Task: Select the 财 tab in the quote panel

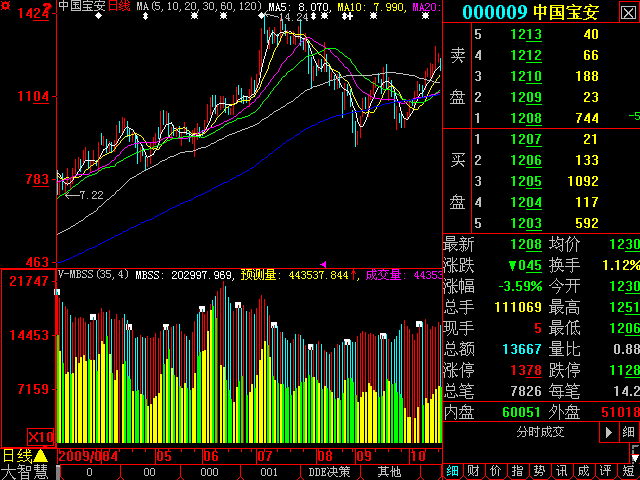Action: tap(474, 472)
